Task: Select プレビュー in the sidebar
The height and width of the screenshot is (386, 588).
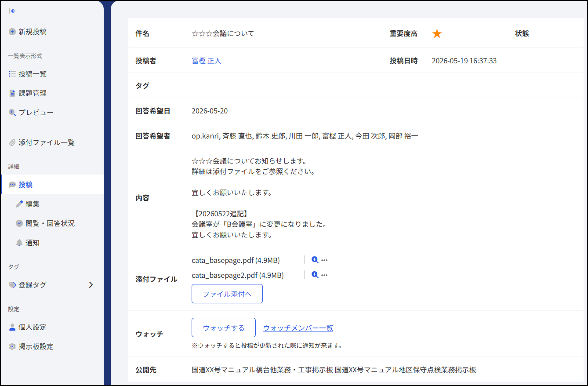Action: click(x=52, y=113)
